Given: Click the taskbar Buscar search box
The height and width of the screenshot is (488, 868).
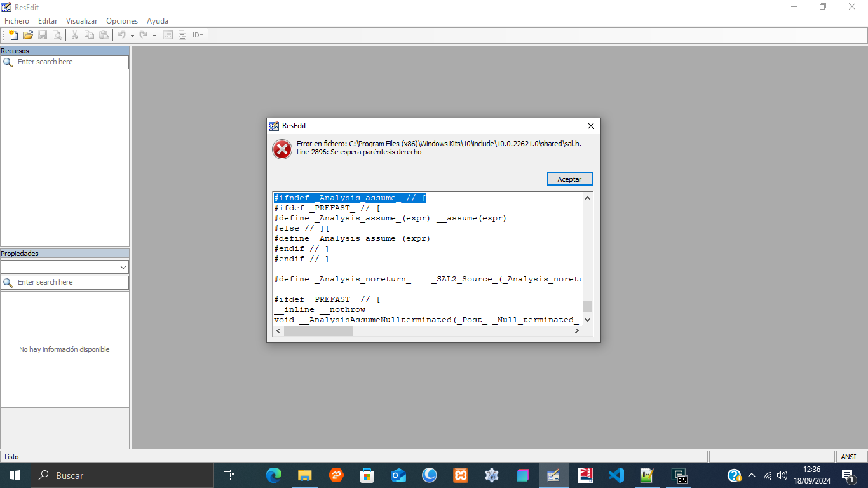Looking at the screenshot, I should pyautogui.click(x=122, y=475).
